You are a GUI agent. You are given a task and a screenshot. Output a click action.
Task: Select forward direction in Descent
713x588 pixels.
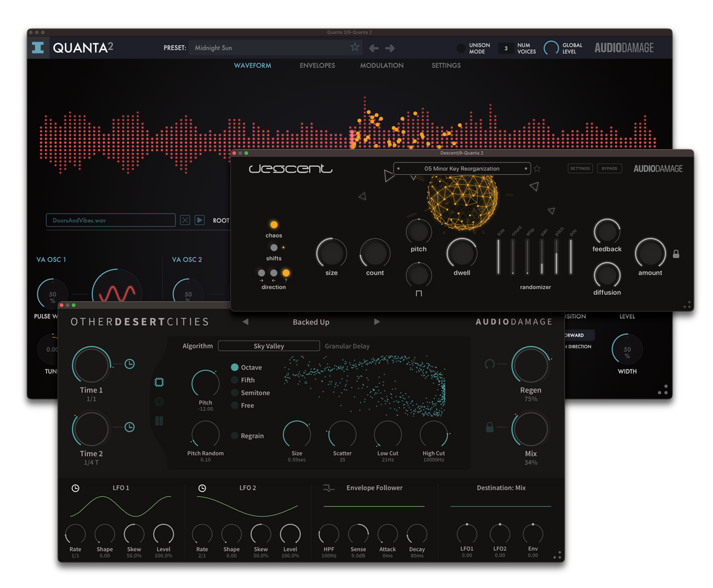pyautogui.click(x=261, y=273)
